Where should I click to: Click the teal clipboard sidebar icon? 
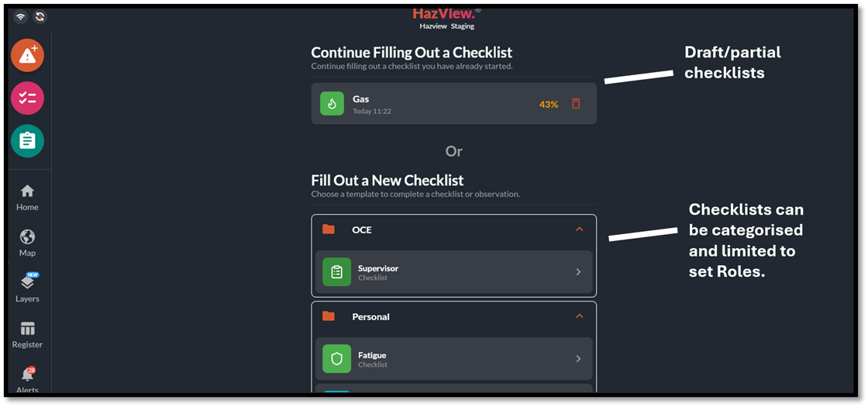[27, 140]
